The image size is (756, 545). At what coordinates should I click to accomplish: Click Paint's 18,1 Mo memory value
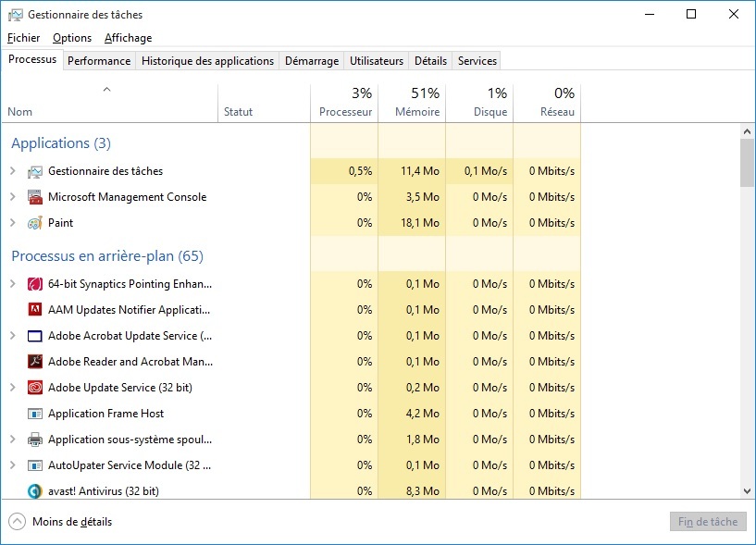pyautogui.click(x=419, y=223)
